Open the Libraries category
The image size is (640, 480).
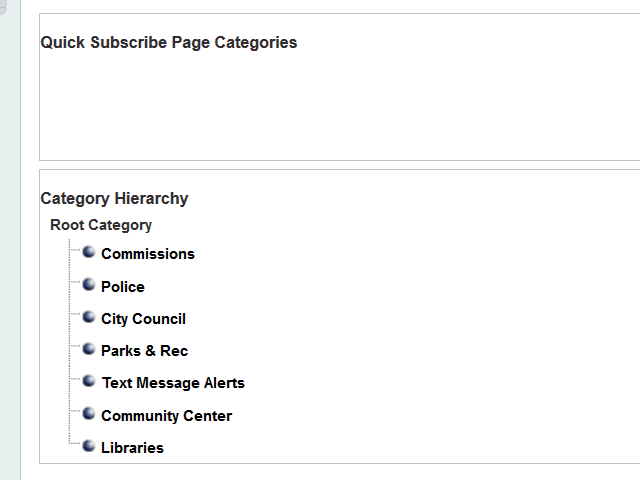click(x=132, y=448)
